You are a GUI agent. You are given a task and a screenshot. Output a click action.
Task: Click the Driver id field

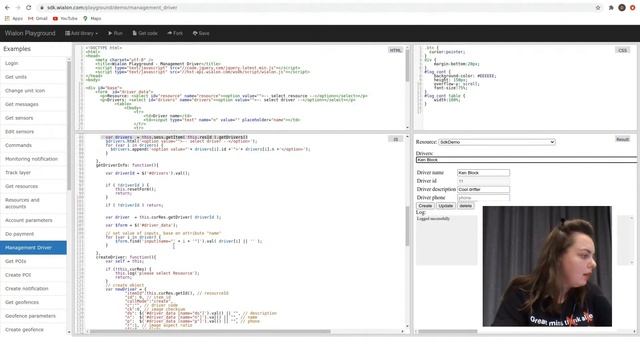pyautogui.click(x=483, y=181)
